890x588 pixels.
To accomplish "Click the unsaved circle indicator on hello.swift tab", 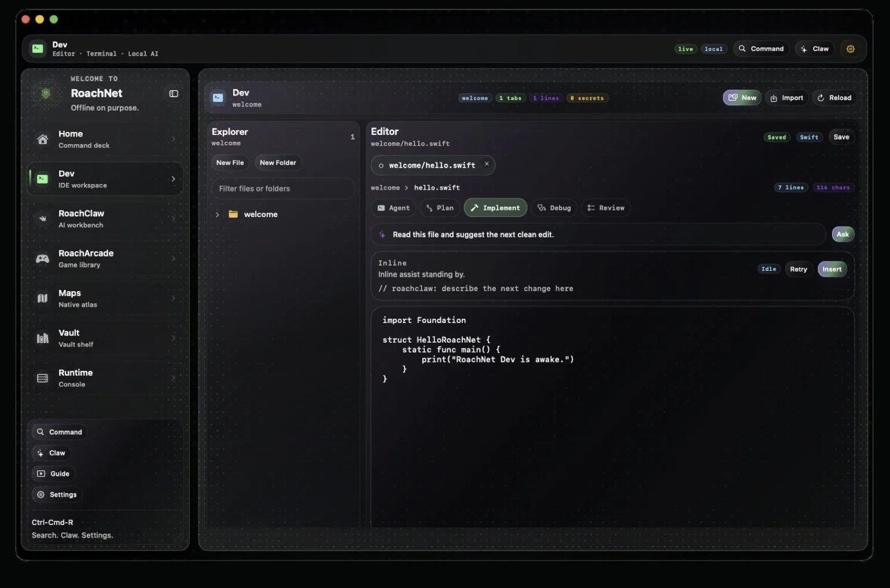I will pos(381,166).
